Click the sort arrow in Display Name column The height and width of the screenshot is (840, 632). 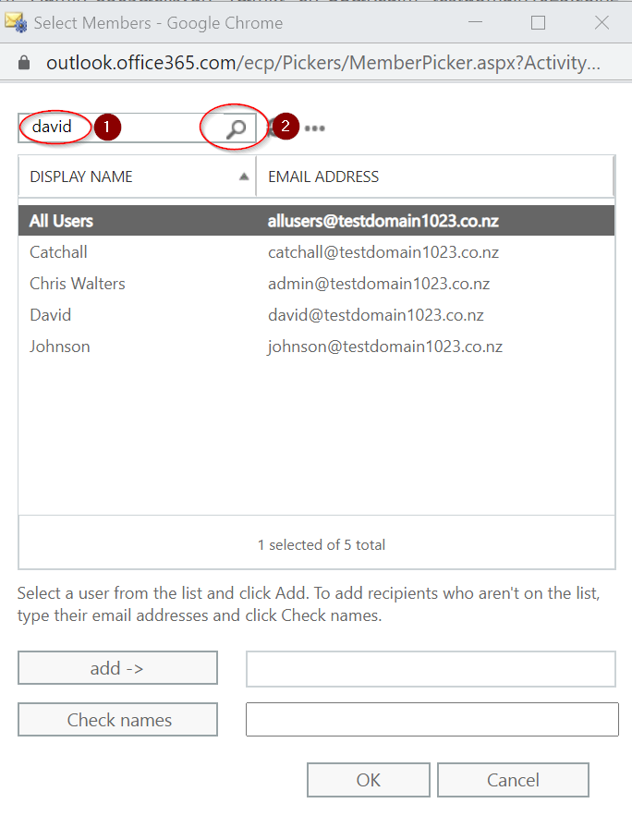[244, 177]
